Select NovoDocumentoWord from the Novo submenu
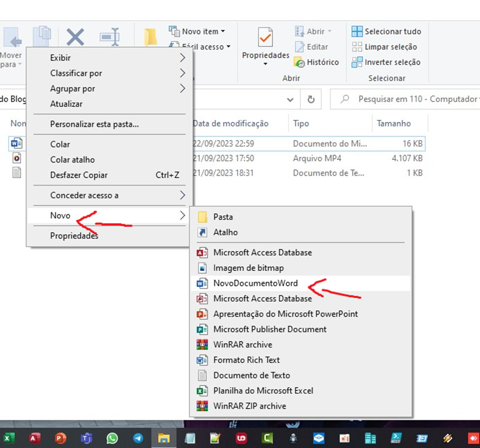This screenshot has height=448, width=480. coord(300,283)
